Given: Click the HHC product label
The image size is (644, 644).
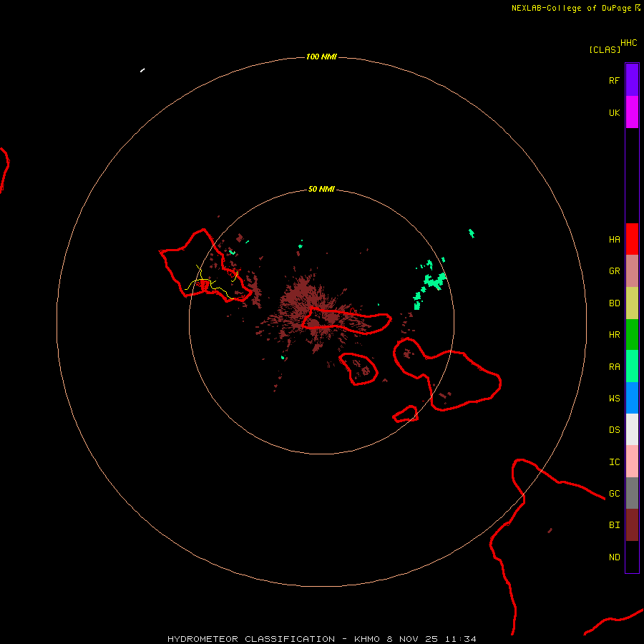Looking at the screenshot, I should (x=629, y=43).
